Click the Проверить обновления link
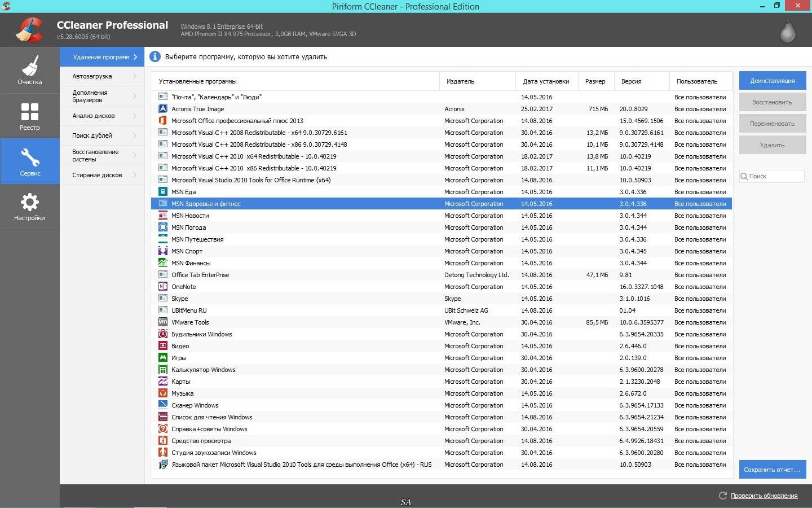Viewport: 812px width, 508px height. coord(764,496)
